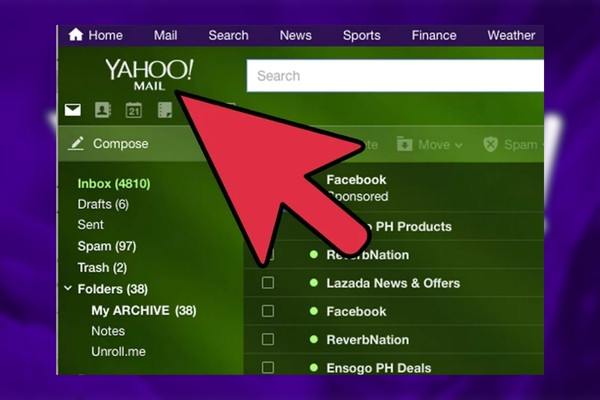The width and height of the screenshot is (600, 400).
Task: Click the Compose pencil icon
Action: click(x=76, y=144)
